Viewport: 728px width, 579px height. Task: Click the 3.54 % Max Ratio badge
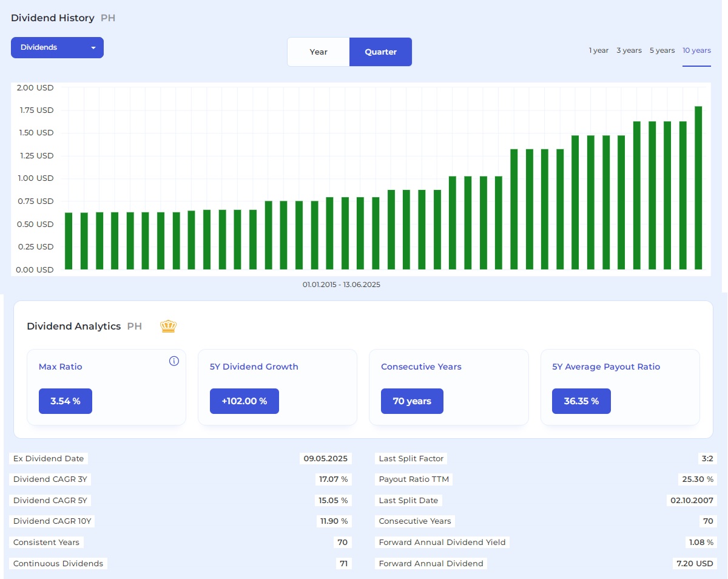(x=66, y=401)
